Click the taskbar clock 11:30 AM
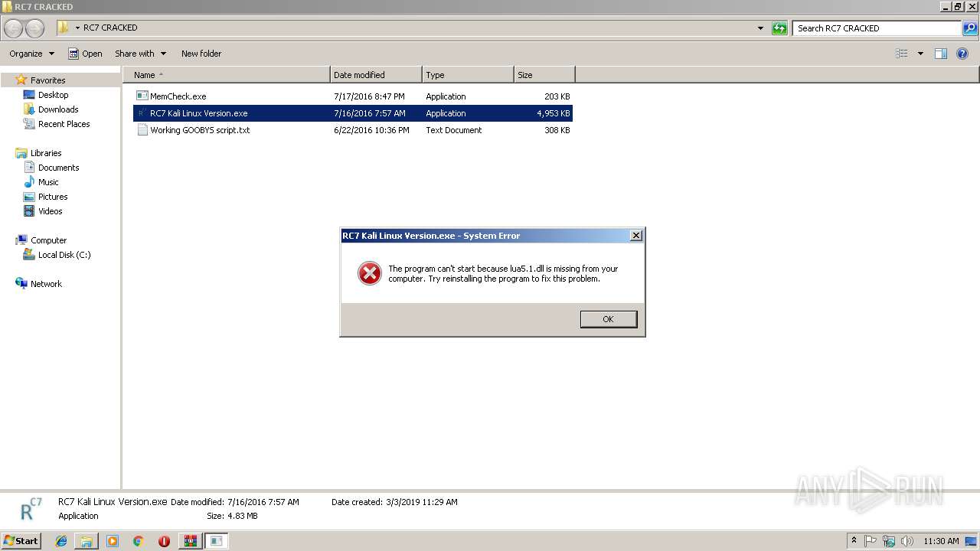 [941, 541]
